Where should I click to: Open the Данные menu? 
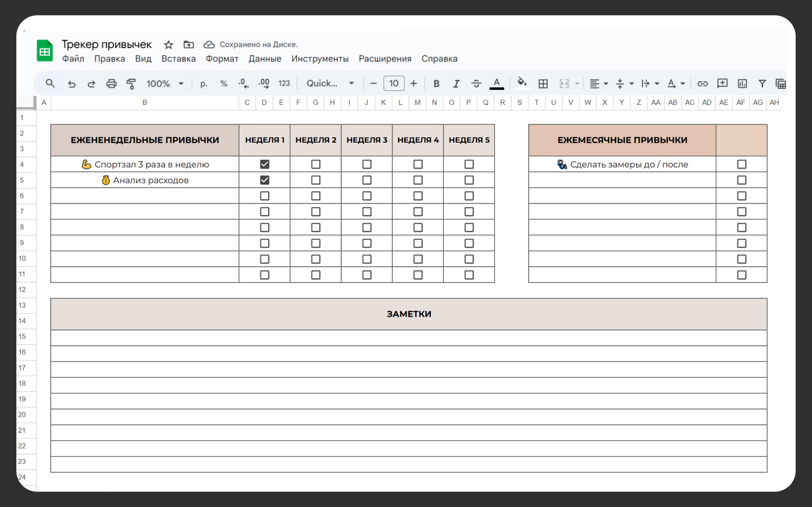coord(265,59)
